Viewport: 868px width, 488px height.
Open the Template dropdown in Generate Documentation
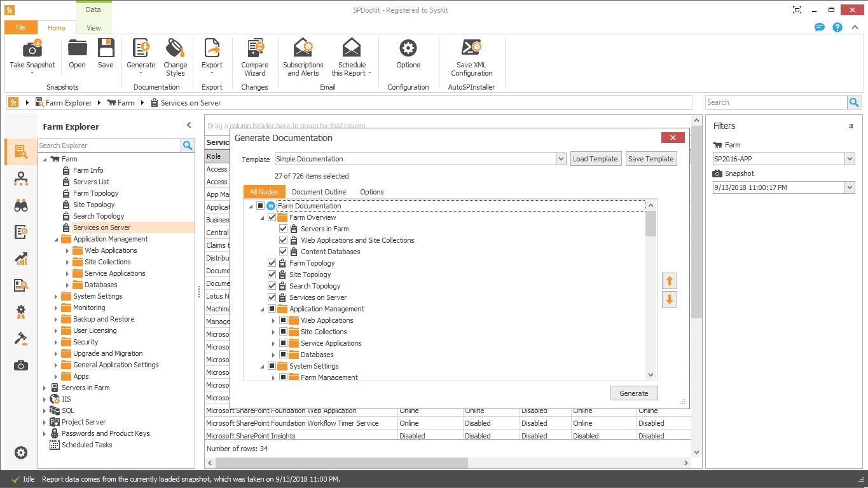coord(560,158)
